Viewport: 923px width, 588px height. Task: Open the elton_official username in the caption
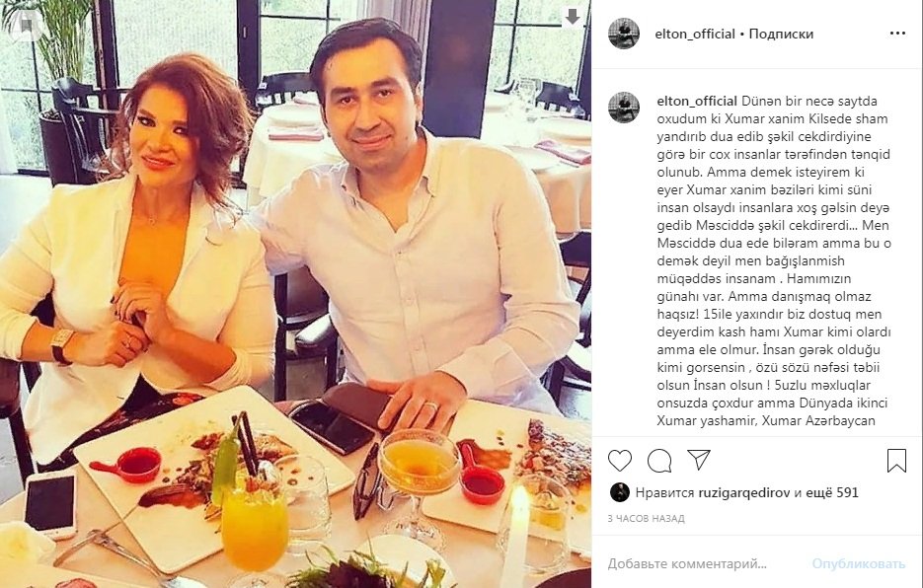697,101
